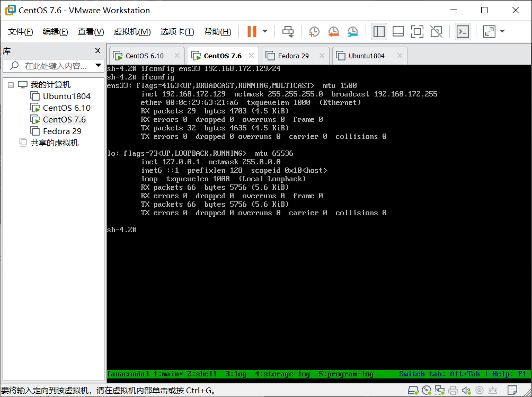The image size is (532, 397).
Task: Click the CD/DVD drive status icon
Action: pos(427,390)
